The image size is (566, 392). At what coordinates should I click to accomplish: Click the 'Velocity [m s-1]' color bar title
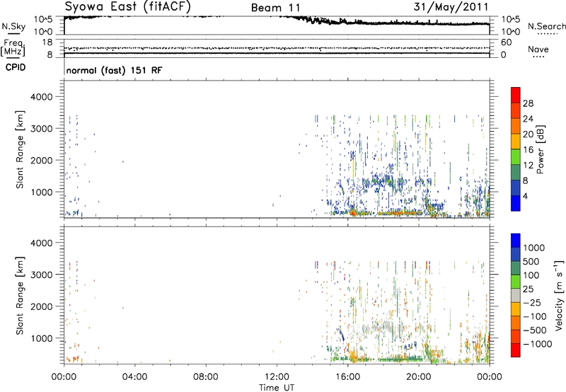pyautogui.click(x=559, y=295)
